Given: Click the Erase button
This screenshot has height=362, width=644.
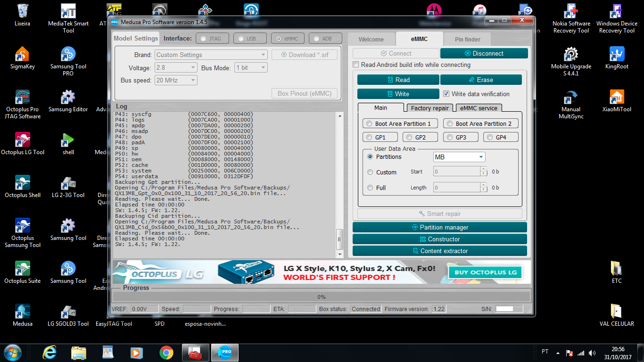Looking at the screenshot, I should click(x=481, y=80).
